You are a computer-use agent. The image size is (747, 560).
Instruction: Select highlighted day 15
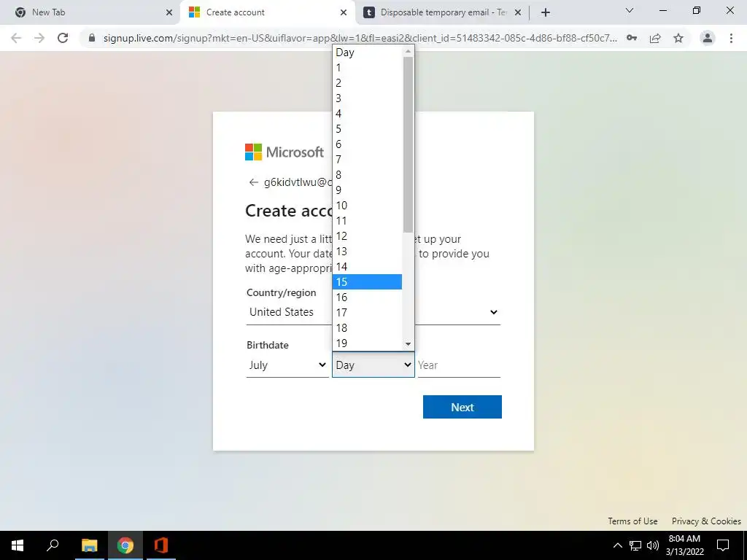point(367,282)
